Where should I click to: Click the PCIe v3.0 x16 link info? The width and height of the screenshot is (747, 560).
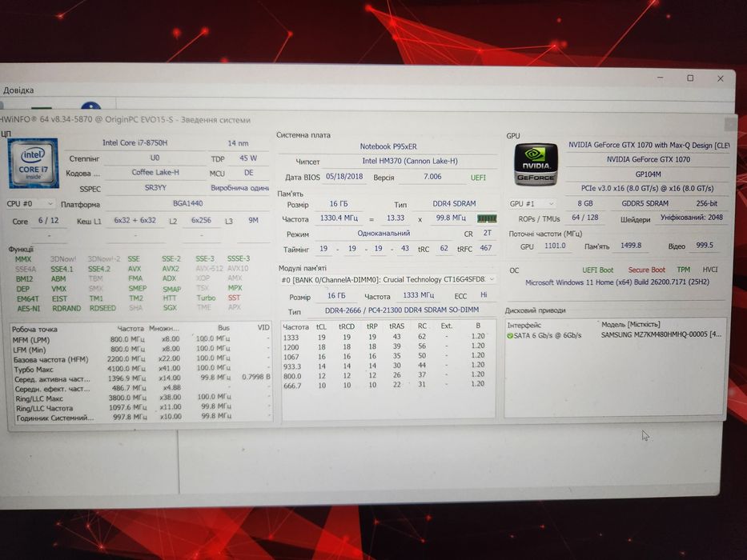pos(647,189)
